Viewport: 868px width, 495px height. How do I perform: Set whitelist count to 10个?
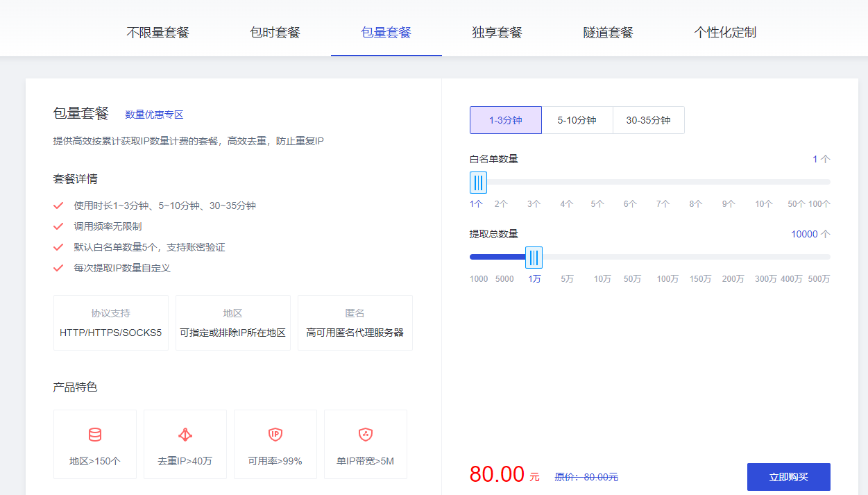pos(764,204)
